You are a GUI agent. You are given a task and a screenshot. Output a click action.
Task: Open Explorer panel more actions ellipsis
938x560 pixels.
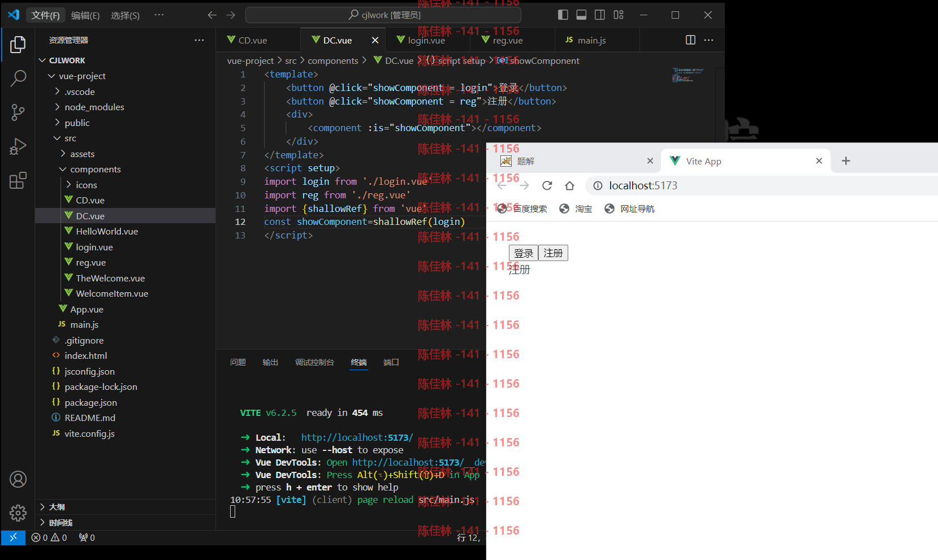point(199,40)
